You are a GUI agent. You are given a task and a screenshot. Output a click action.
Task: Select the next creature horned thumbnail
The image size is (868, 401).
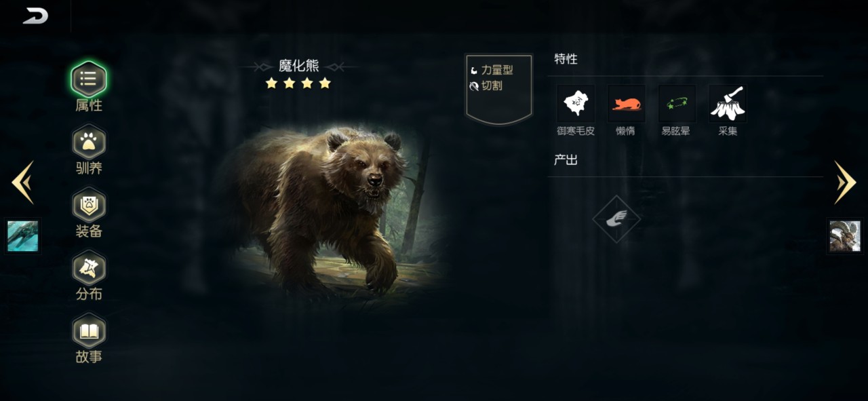(845, 236)
